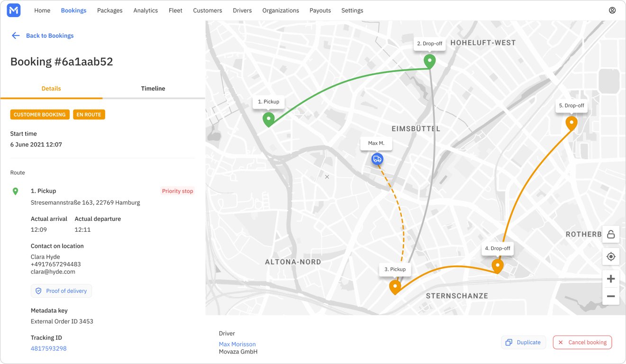
Task: Open Fleet in the top navigation
Action: 175,10
